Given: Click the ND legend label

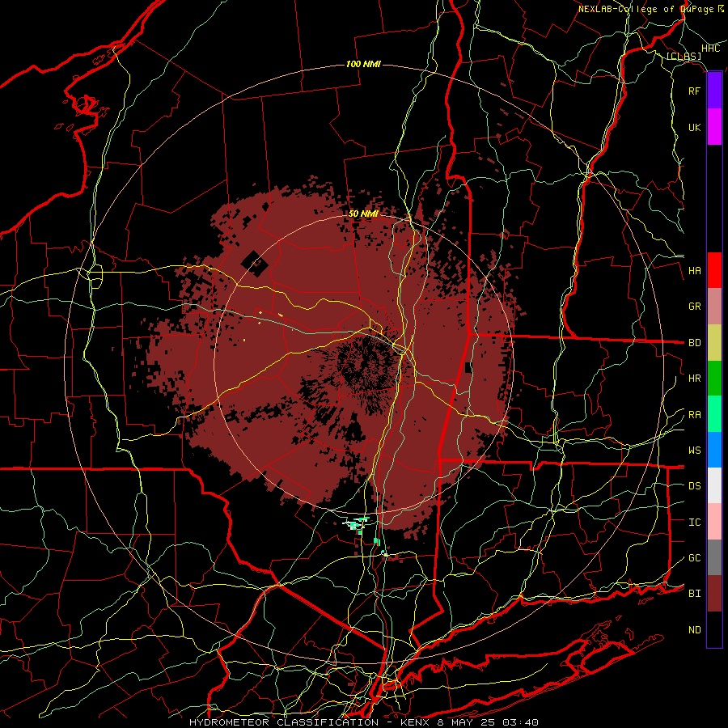Looking at the screenshot, I should point(694,629).
